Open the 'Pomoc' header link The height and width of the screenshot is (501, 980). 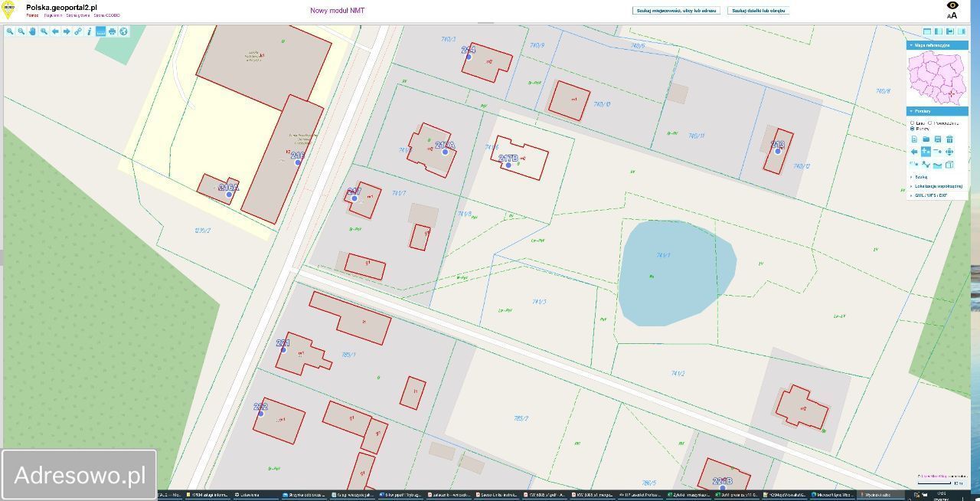(32, 15)
